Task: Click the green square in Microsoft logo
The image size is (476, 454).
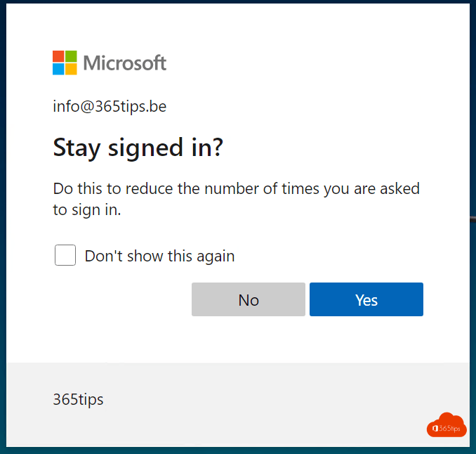Action: click(71, 56)
